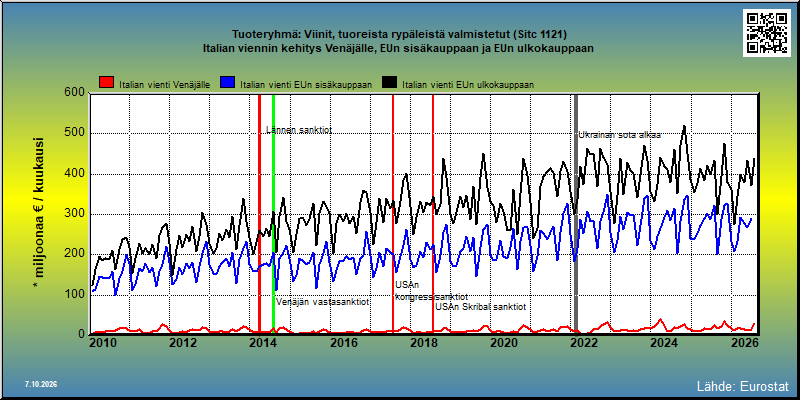Select legend label 'Italian vienti Venäjälle'
The image size is (800, 400).
tap(164, 85)
